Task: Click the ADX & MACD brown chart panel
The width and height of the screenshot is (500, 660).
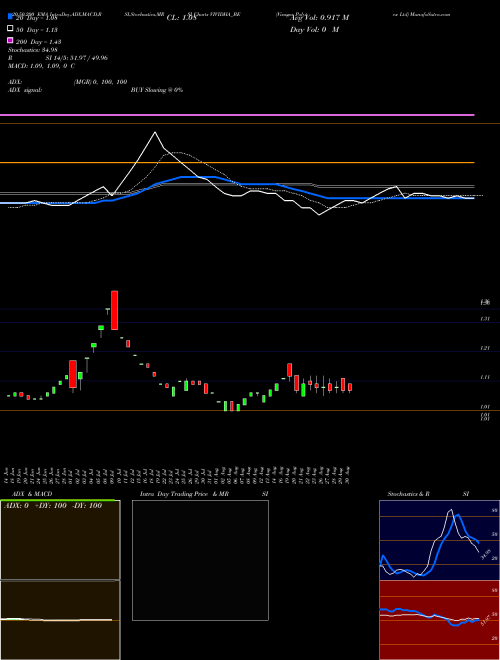Action: pos(60,580)
